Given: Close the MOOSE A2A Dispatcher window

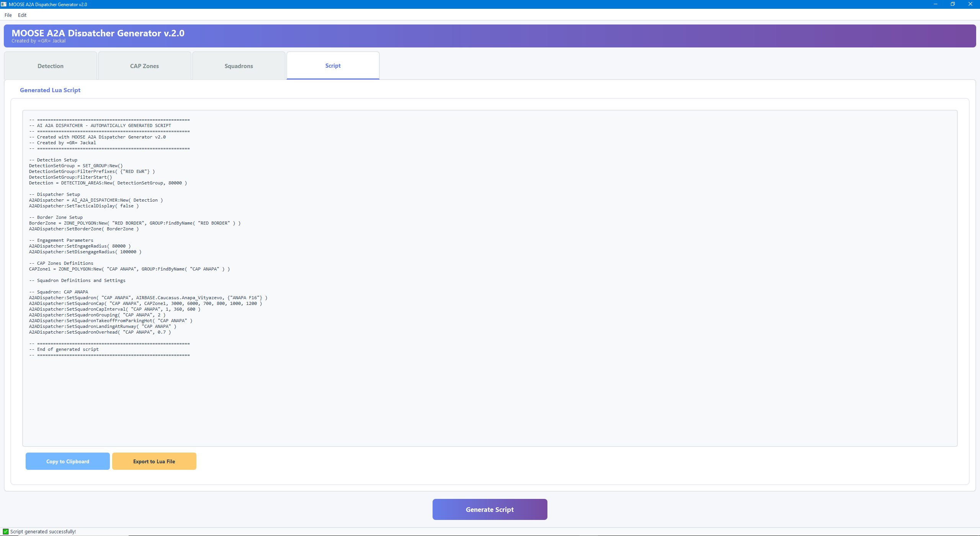Looking at the screenshot, I should click(x=970, y=4).
